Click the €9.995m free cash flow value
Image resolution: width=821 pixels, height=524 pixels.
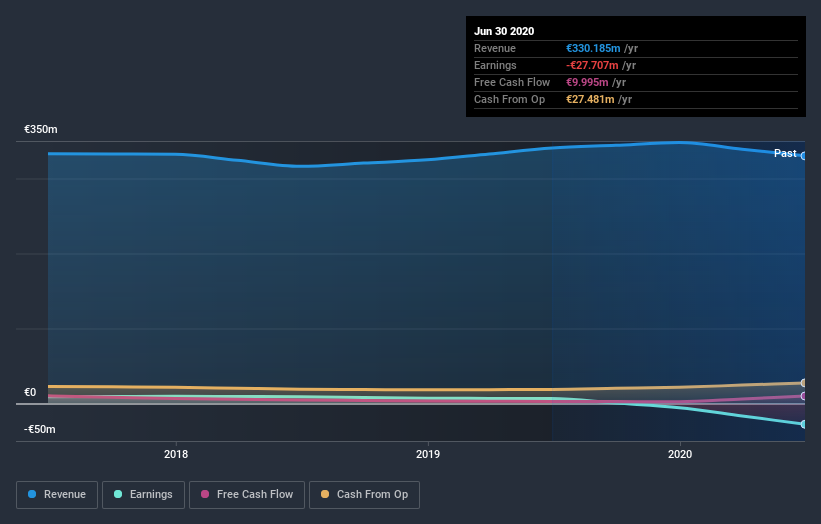coord(587,82)
